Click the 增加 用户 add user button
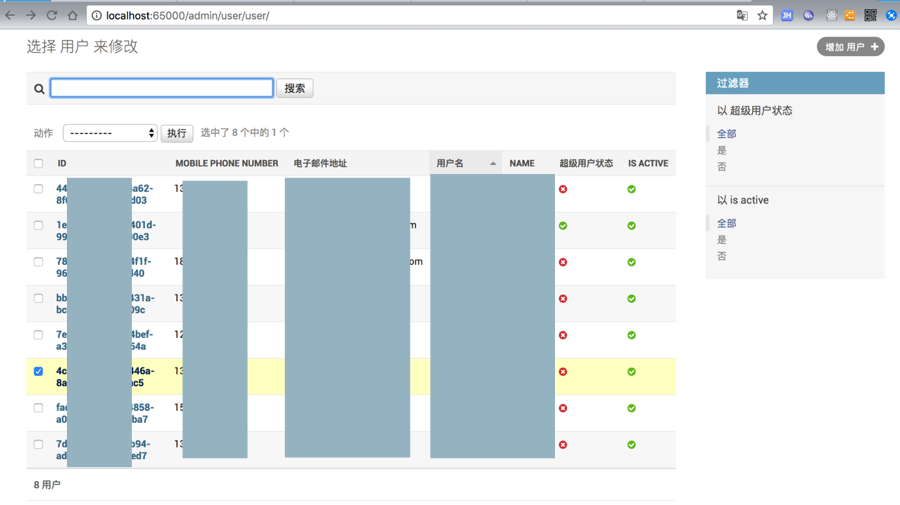 851,47
